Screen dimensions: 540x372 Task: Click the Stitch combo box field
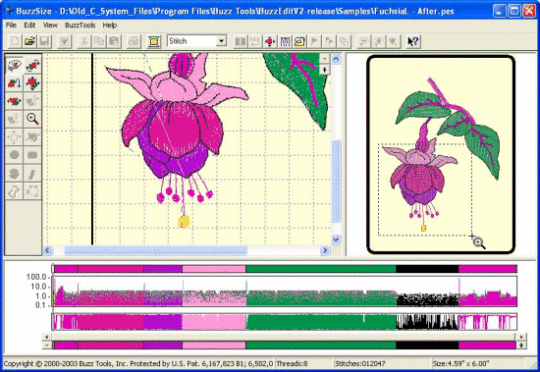(197, 41)
